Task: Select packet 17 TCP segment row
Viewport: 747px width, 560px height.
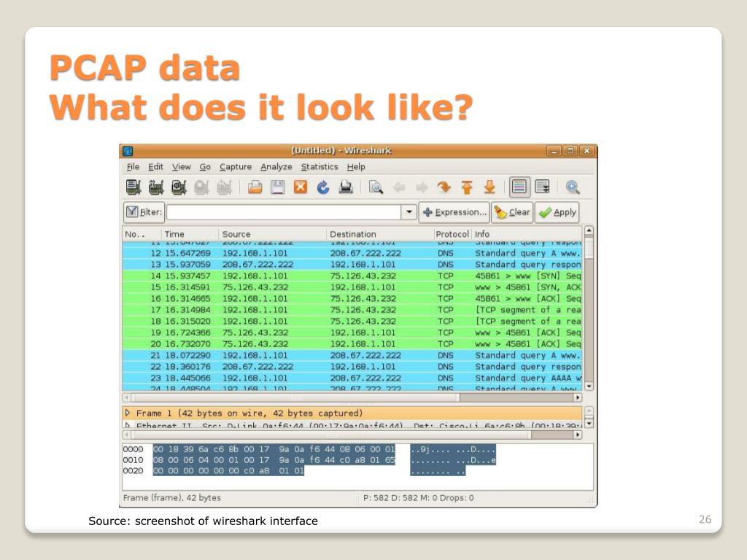Action: [352, 310]
